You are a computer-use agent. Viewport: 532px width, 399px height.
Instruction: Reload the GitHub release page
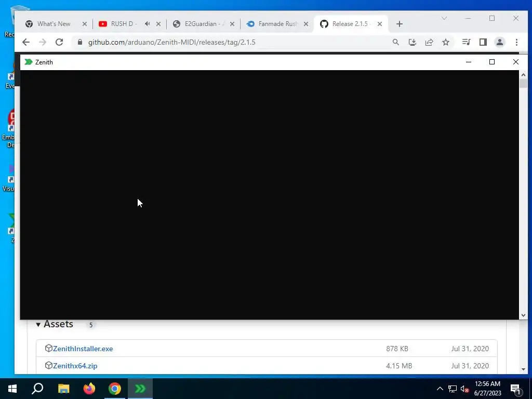click(59, 42)
